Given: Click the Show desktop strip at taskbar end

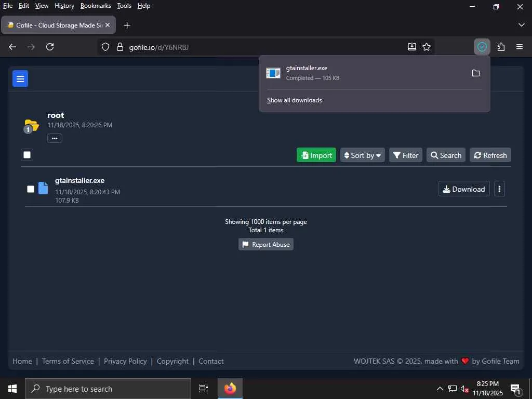Looking at the screenshot, I should click(530, 389).
